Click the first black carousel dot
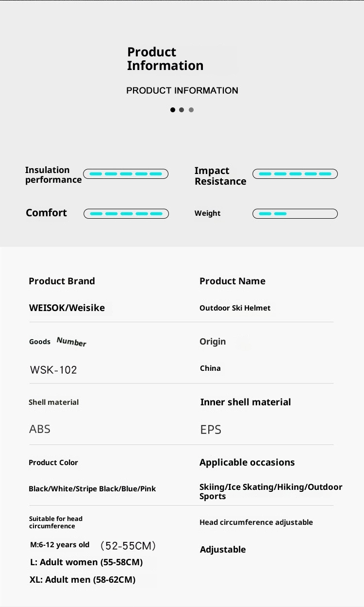The image size is (364, 607). (x=173, y=110)
